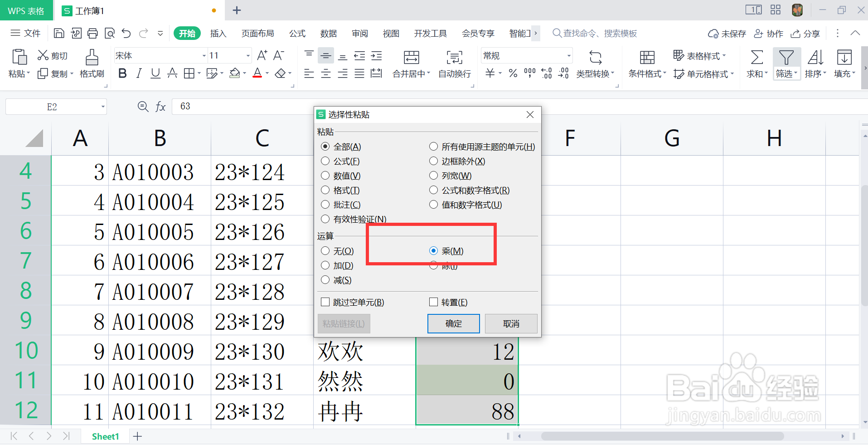Click the horizontal scrollbar thumb
868x445 pixels.
click(662, 436)
